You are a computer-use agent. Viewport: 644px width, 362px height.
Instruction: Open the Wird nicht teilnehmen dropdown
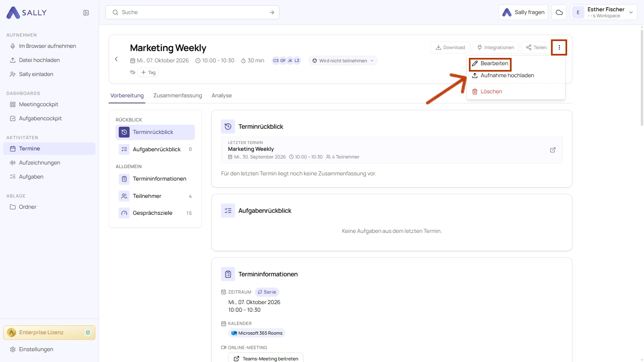[x=343, y=61]
